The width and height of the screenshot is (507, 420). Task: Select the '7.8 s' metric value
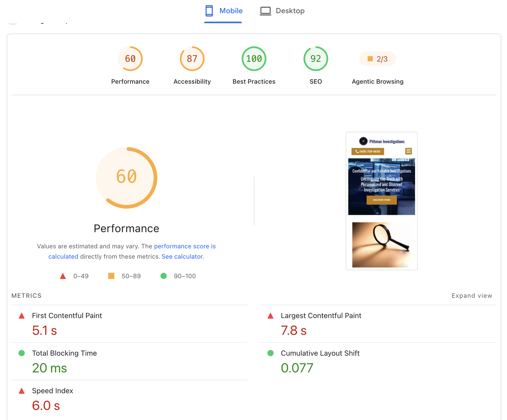[x=294, y=330]
